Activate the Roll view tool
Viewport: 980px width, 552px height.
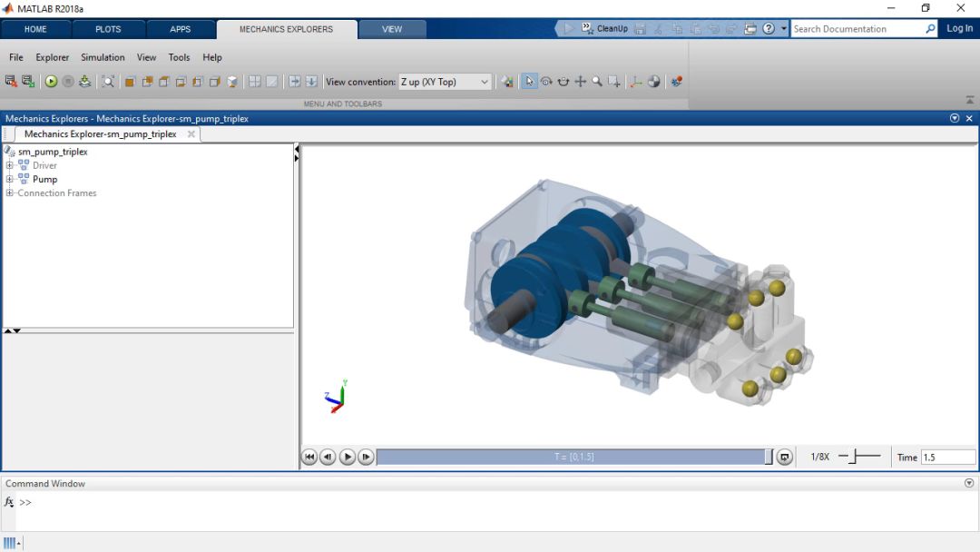point(563,82)
